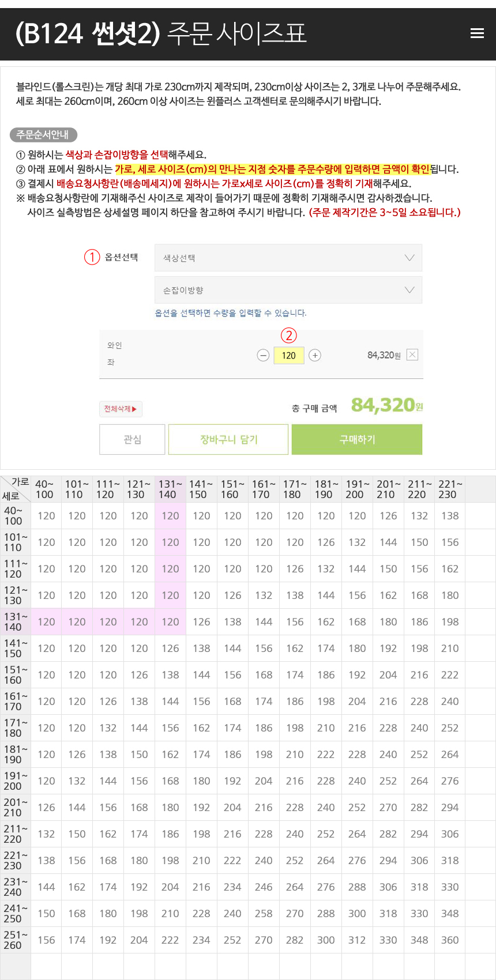496x980 pixels.
Task: Click the quantity input field showing 120
Action: tap(288, 355)
